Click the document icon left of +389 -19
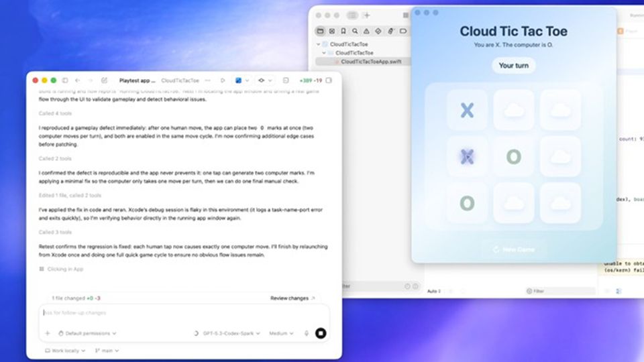The image size is (644, 362). (286, 80)
